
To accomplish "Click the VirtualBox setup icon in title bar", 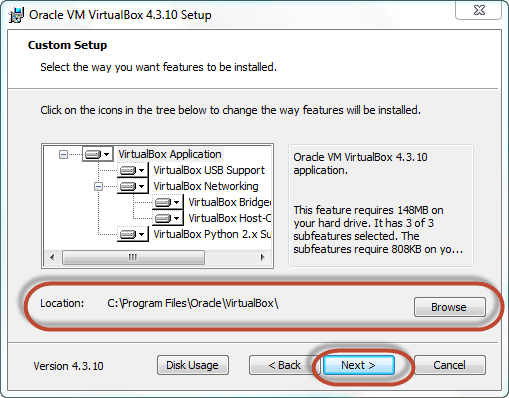I will click(16, 15).
